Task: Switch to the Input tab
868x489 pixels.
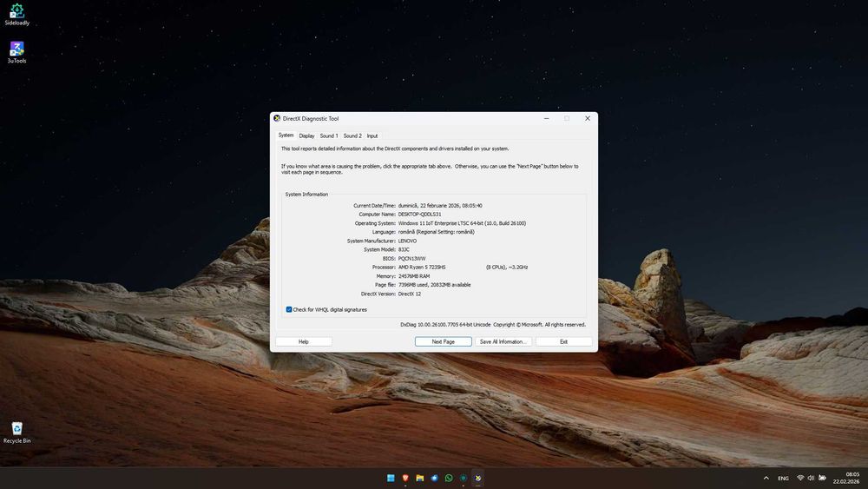Action: point(372,135)
